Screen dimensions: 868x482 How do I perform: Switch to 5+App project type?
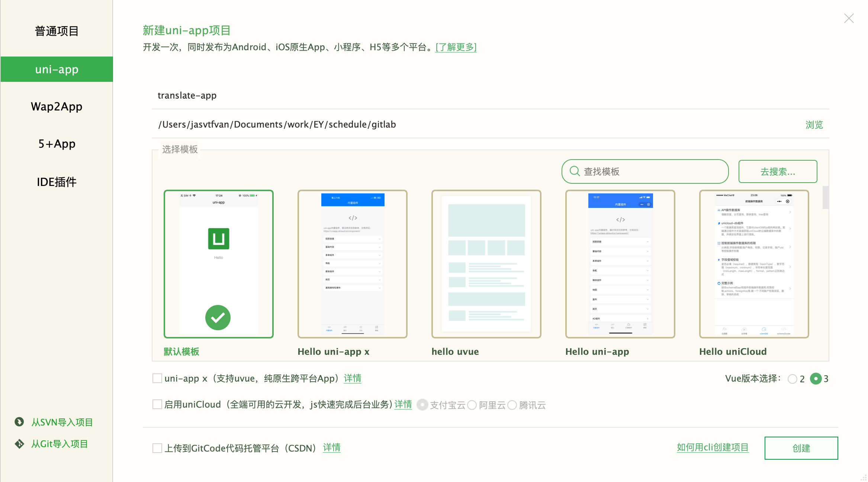(57, 144)
